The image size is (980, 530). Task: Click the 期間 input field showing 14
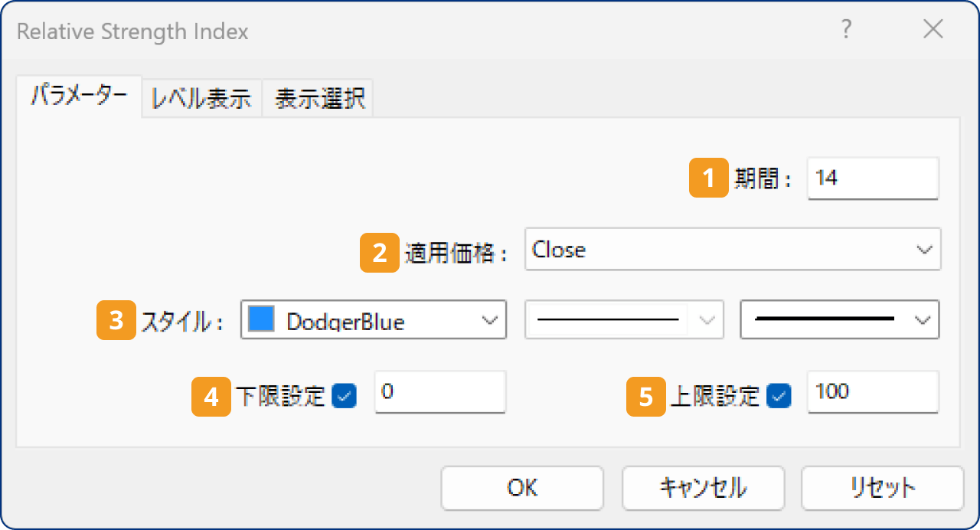pyautogui.click(x=872, y=178)
